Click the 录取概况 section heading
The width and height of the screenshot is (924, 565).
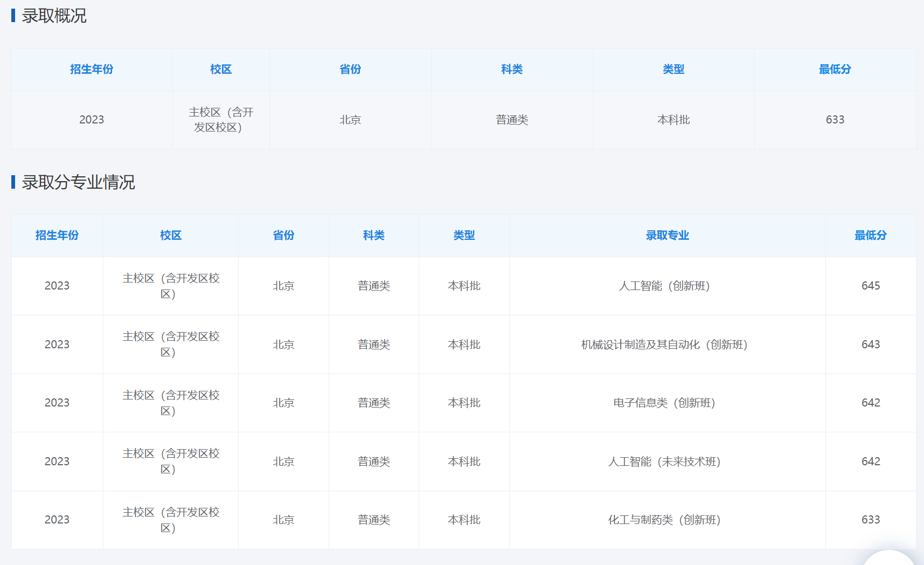pos(54,16)
